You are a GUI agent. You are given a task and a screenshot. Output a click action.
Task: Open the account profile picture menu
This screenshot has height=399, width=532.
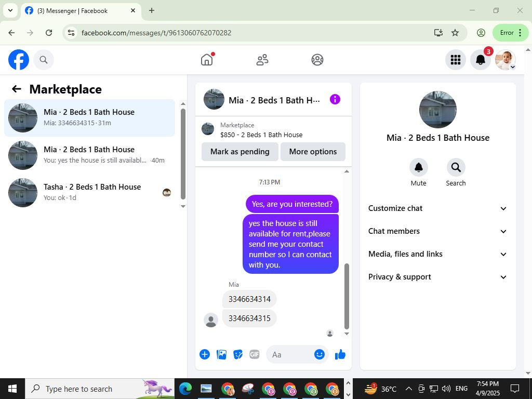coord(505,60)
